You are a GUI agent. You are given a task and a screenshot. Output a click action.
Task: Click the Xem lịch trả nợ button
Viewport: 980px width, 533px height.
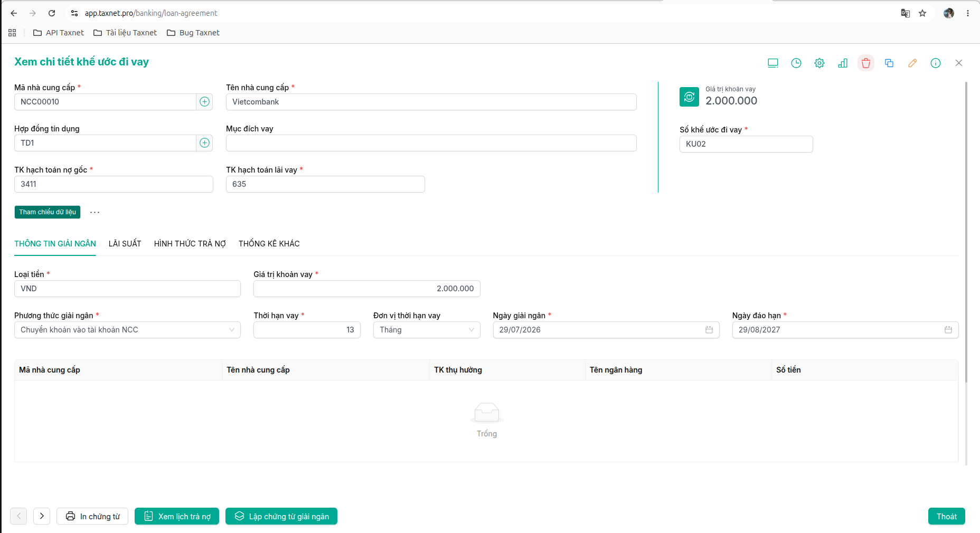(x=177, y=516)
